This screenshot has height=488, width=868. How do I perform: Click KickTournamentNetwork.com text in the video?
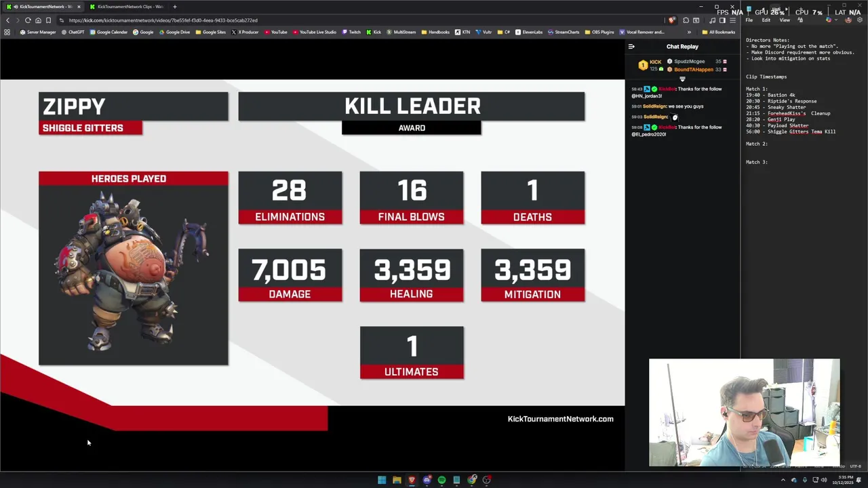(560, 419)
